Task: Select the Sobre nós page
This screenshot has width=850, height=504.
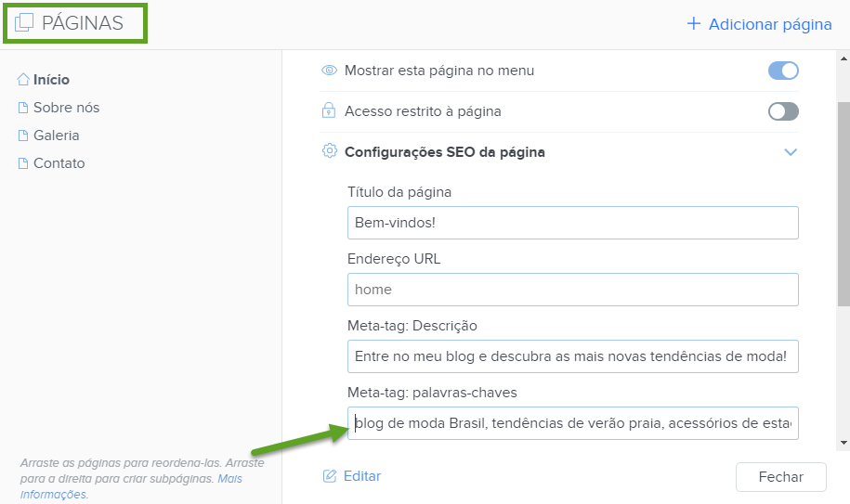Action: tap(67, 107)
